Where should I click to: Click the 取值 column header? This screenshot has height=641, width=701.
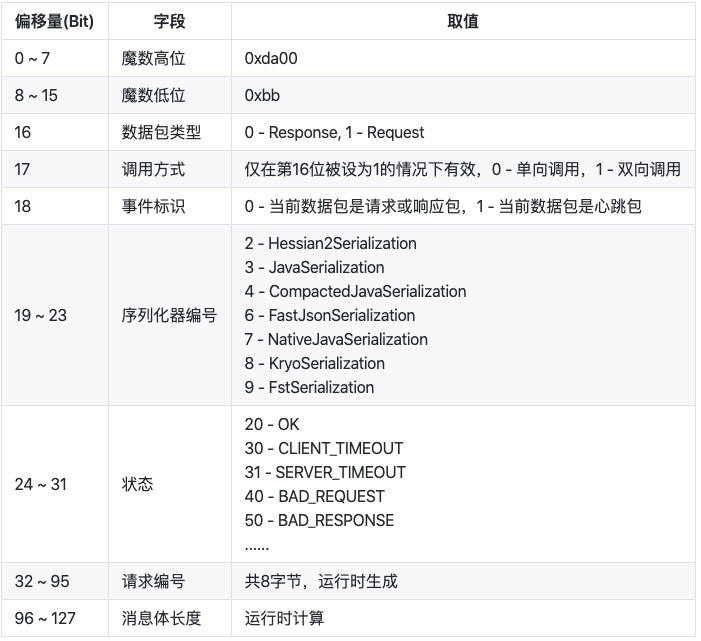pos(462,21)
